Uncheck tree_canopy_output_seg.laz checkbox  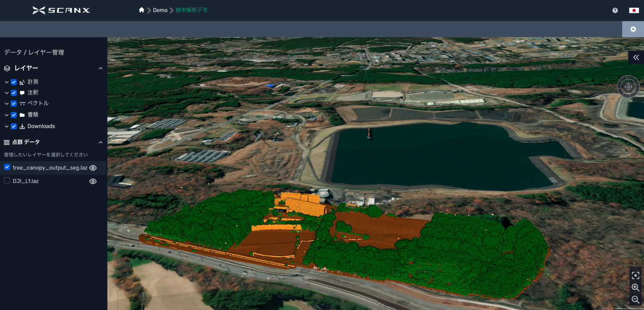click(7, 167)
